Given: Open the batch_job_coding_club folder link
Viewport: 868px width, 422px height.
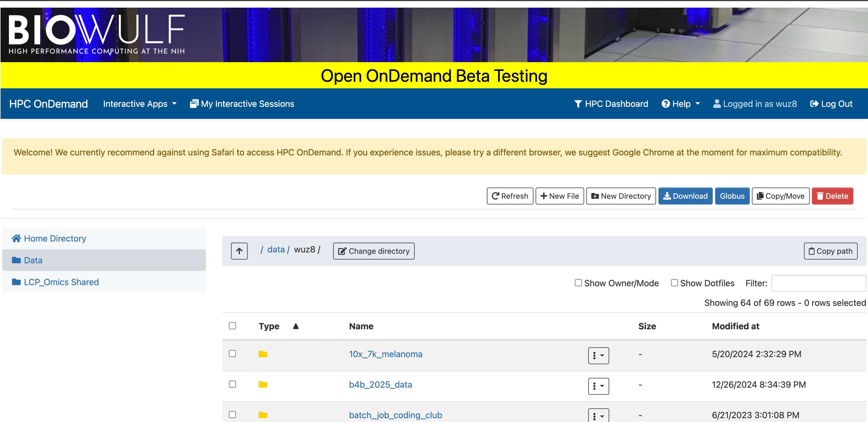Looking at the screenshot, I should [x=395, y=415].
